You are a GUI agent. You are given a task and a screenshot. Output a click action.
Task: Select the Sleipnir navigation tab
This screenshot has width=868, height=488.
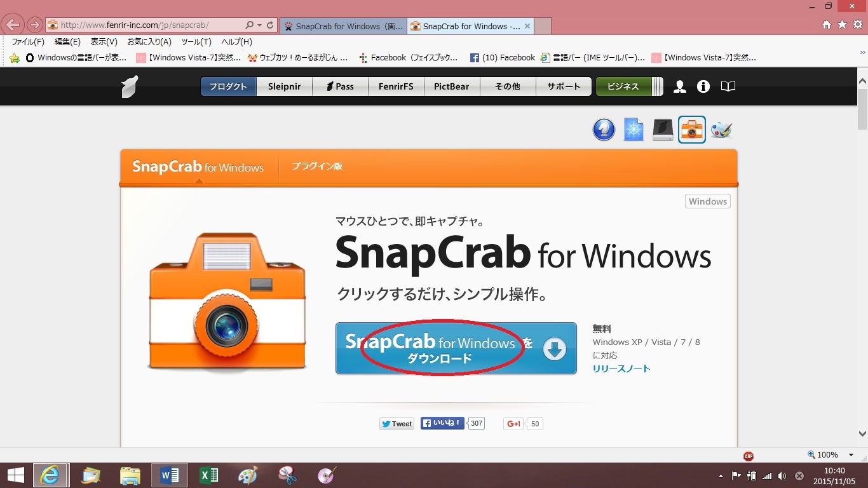pos(284,86)
